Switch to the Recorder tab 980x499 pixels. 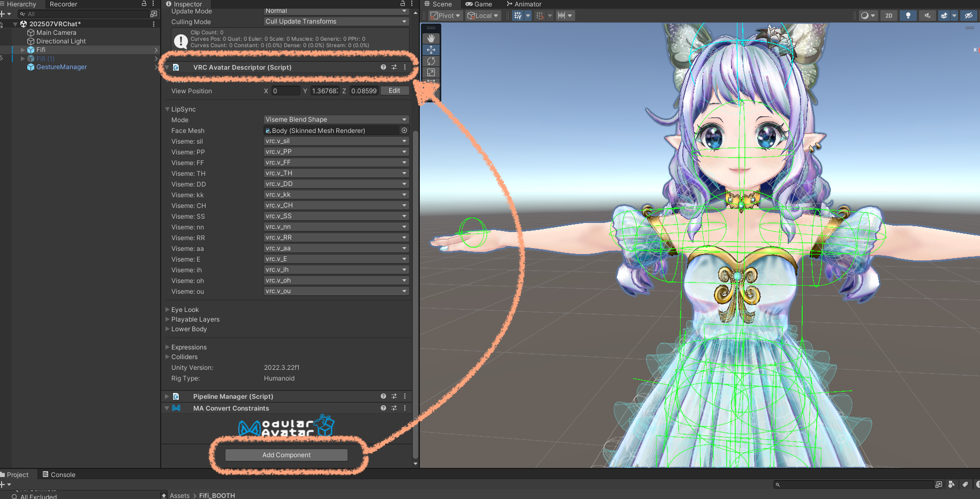pos(63,4)
